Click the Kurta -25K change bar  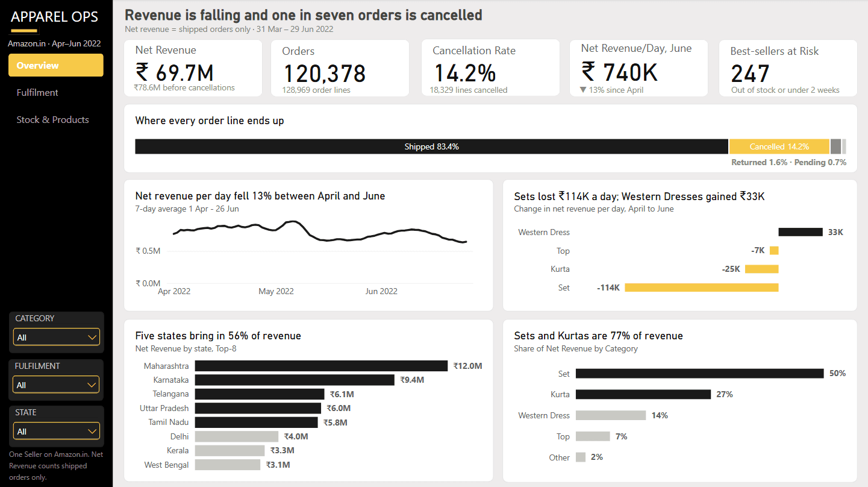click(x=762, y=269)
